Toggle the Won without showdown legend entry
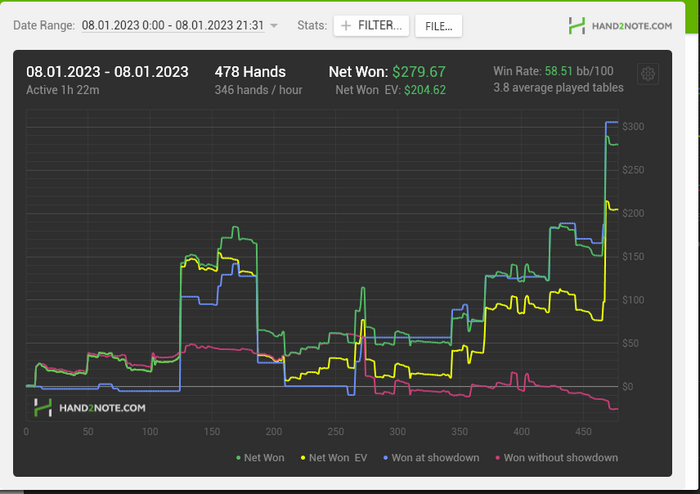This screenshot has height=494, width=700. [557, 457]
